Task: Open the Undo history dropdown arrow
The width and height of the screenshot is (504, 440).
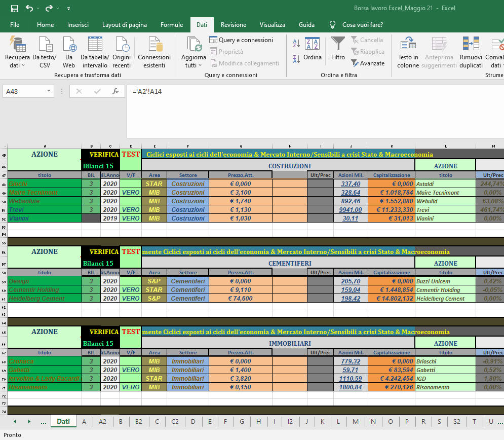Action: (x=38, y=8)
